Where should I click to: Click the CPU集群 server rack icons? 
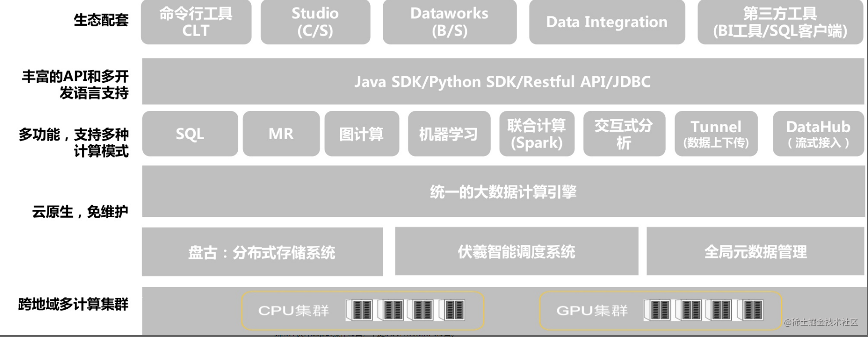click(x=405, y=310)
